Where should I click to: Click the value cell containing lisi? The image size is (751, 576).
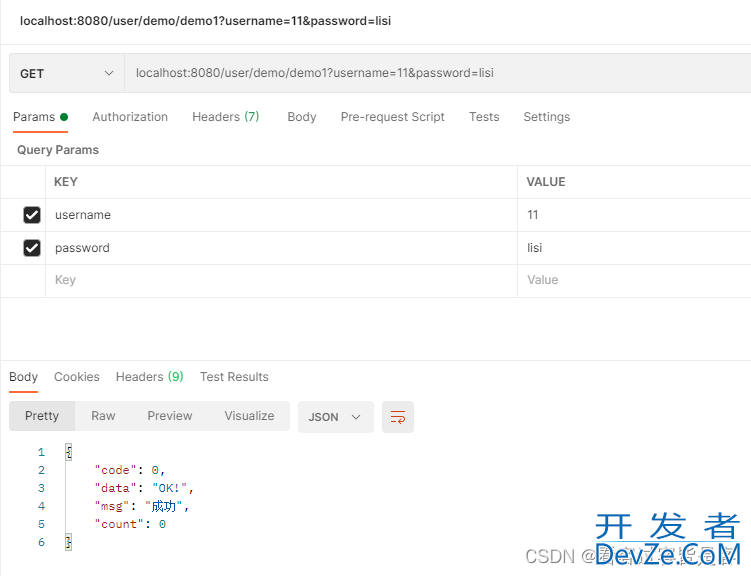634,248
